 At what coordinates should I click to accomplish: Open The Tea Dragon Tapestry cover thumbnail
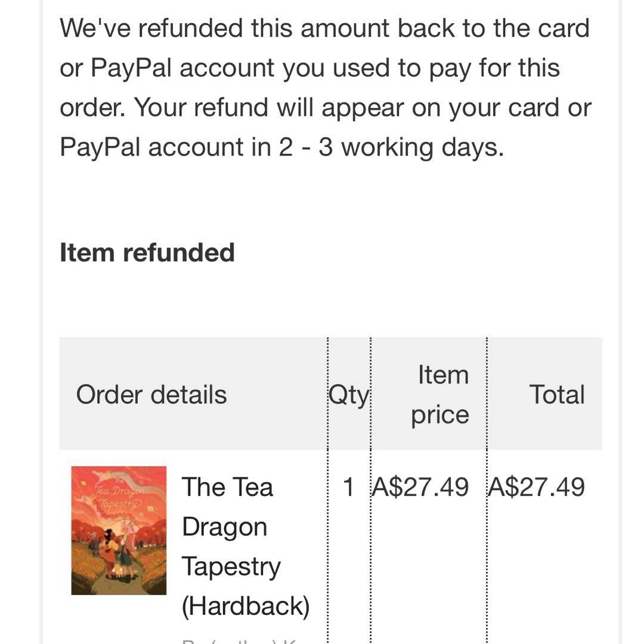pos(119,530)
